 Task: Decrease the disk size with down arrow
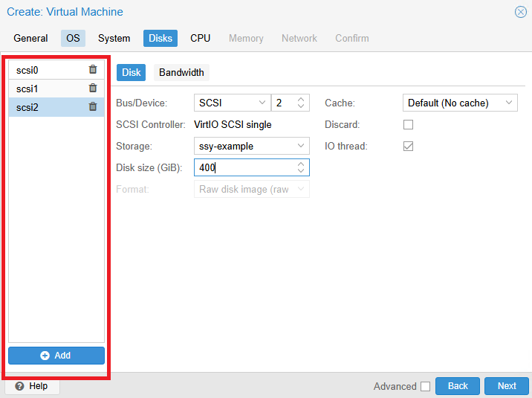(x=301, y=172)
